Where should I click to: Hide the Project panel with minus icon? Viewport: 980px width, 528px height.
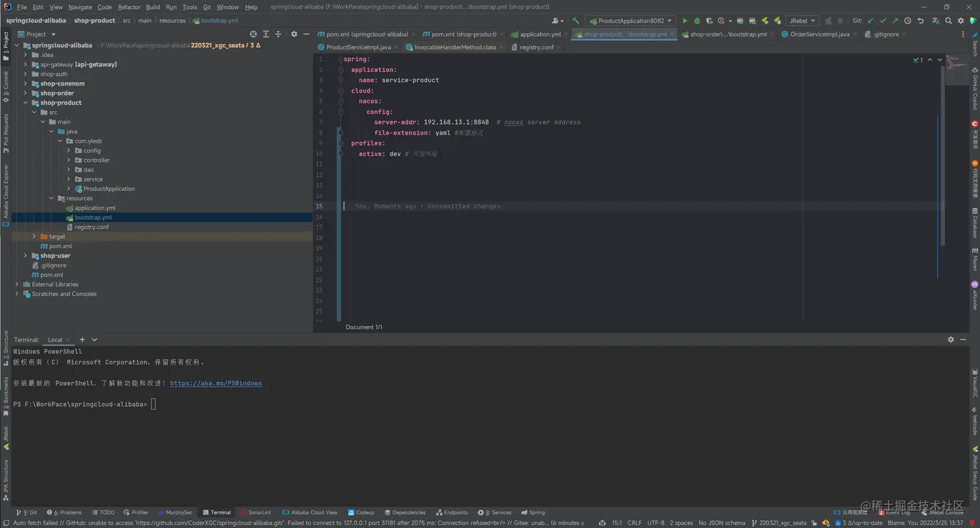point(307,34)
